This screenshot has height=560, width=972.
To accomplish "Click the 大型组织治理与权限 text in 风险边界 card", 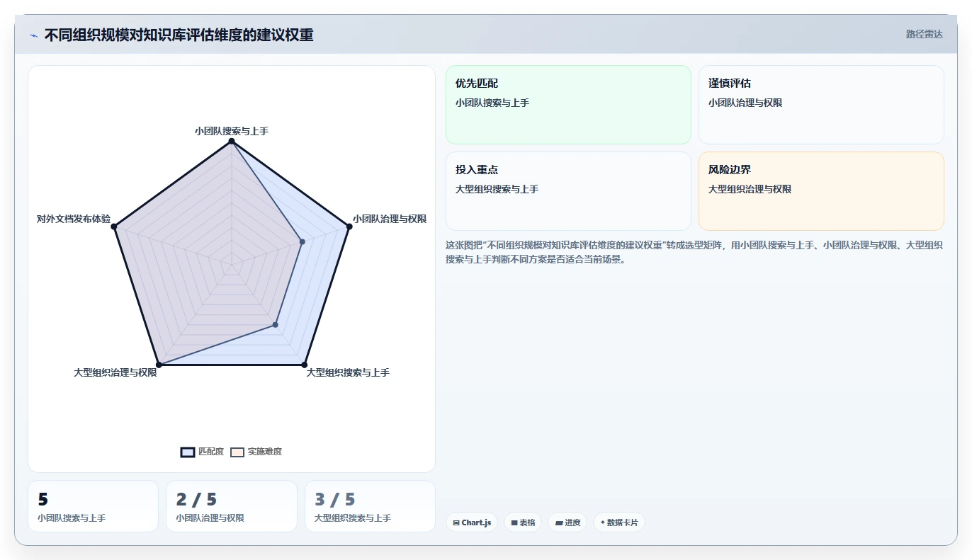I will click(750, 189).
